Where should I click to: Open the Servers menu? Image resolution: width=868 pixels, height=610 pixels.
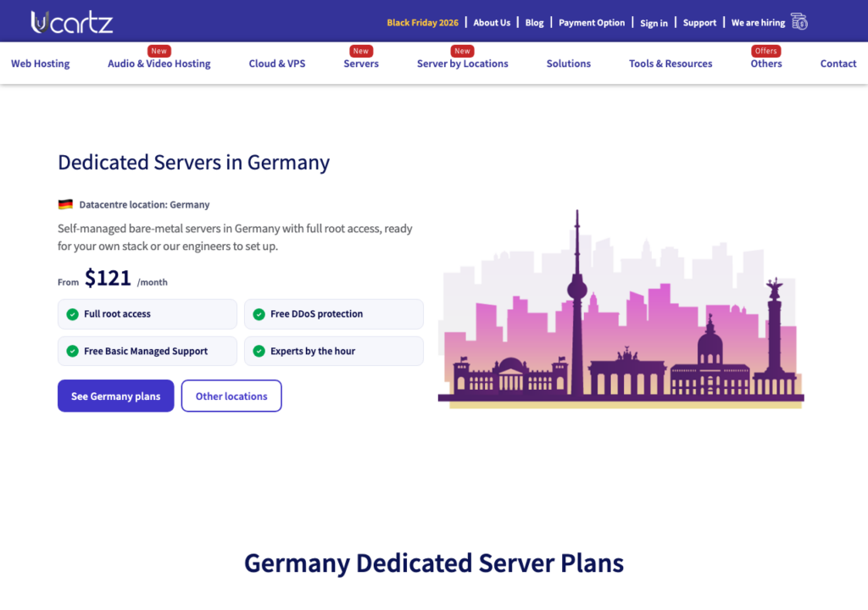(x=361, y=64)
